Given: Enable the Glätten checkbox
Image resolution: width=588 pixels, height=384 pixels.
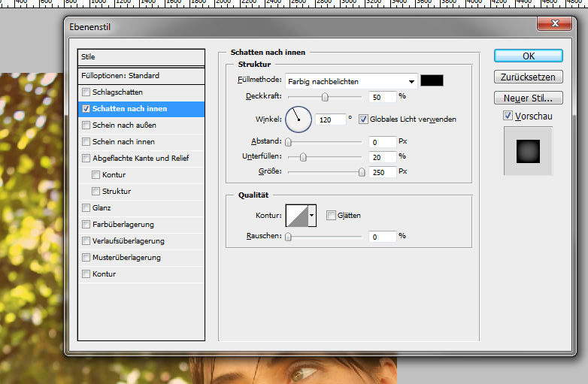Looking at the screenshot, I should tap(332, 215).
